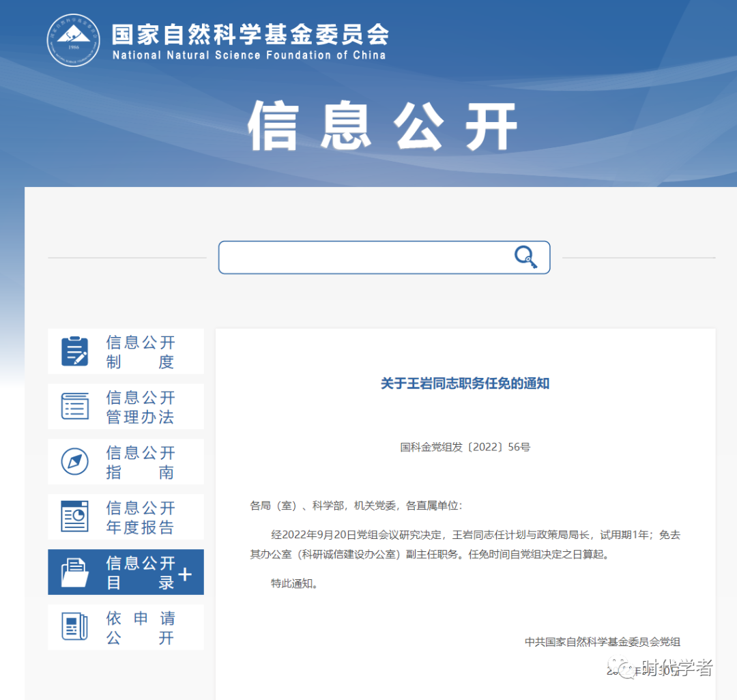Open the 信息公开管理办法 menu item
The image size is (737, 700).
tap(126, 407)
